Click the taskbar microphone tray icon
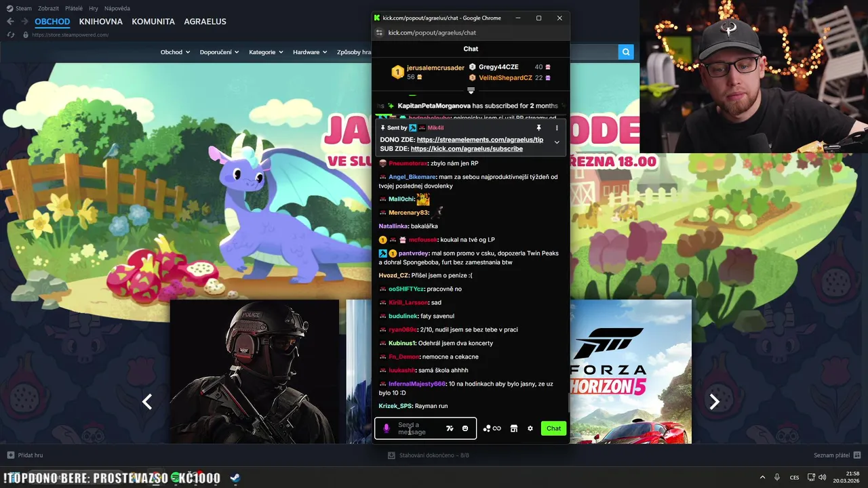The image size is (868, 488). [x=777, y=478]
